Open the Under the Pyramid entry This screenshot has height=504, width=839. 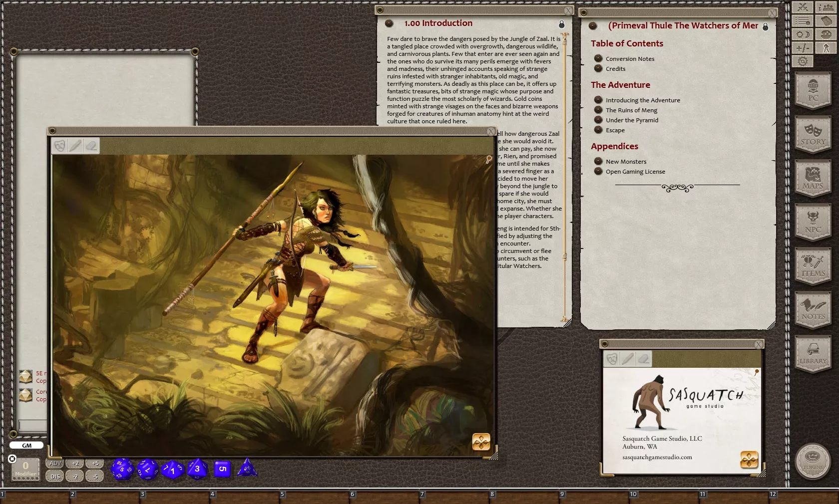click(632, 120)
